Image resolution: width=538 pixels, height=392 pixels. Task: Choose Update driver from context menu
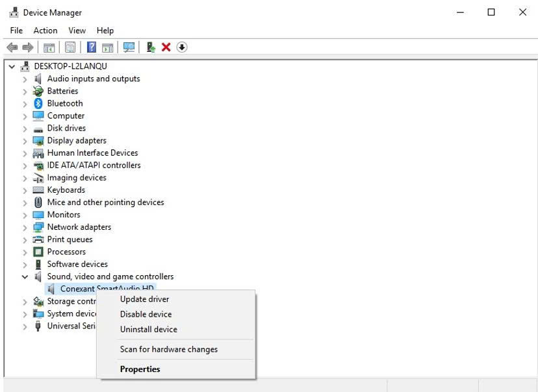pyautogui.click(x=144, y=299)
